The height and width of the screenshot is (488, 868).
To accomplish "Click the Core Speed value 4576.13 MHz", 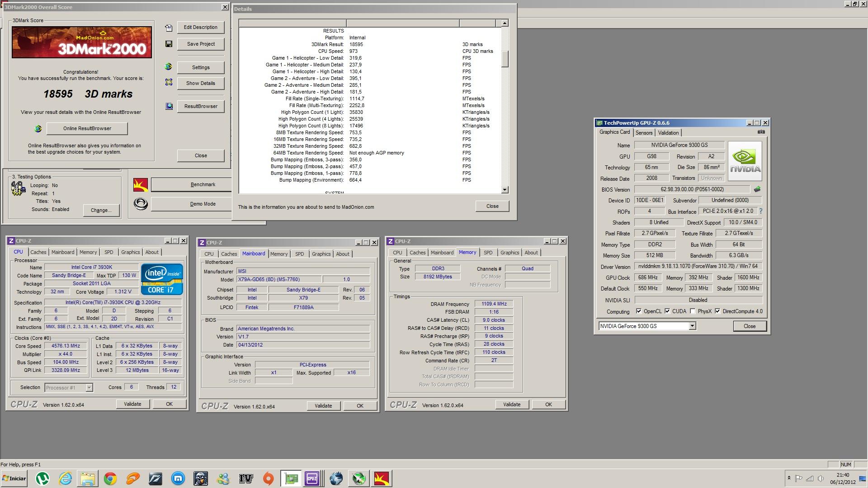I will click(66, 346).
